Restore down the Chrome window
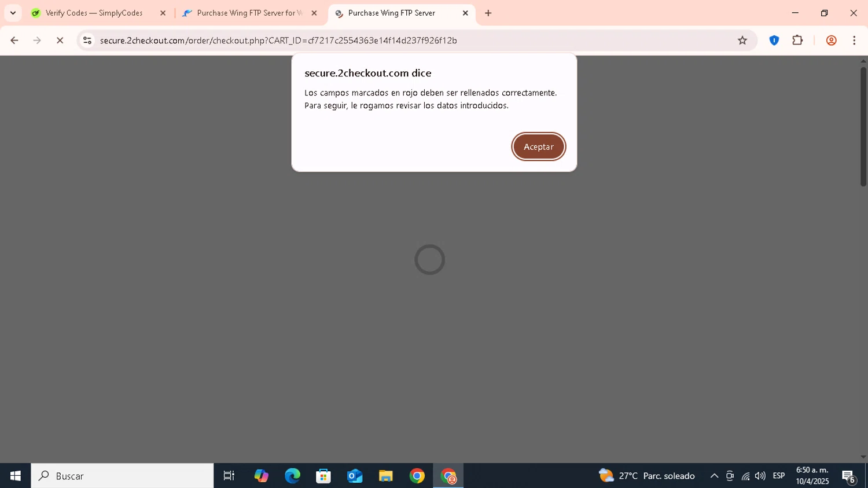 coord(825,13)
